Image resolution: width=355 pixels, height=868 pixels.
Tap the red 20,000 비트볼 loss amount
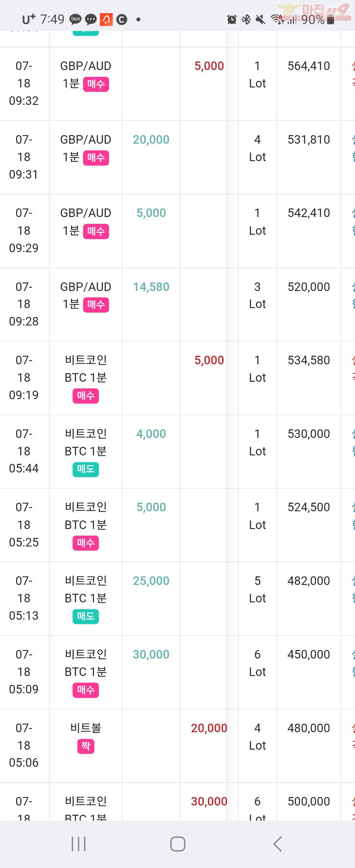pyautogui.click(x=209, y=728)
